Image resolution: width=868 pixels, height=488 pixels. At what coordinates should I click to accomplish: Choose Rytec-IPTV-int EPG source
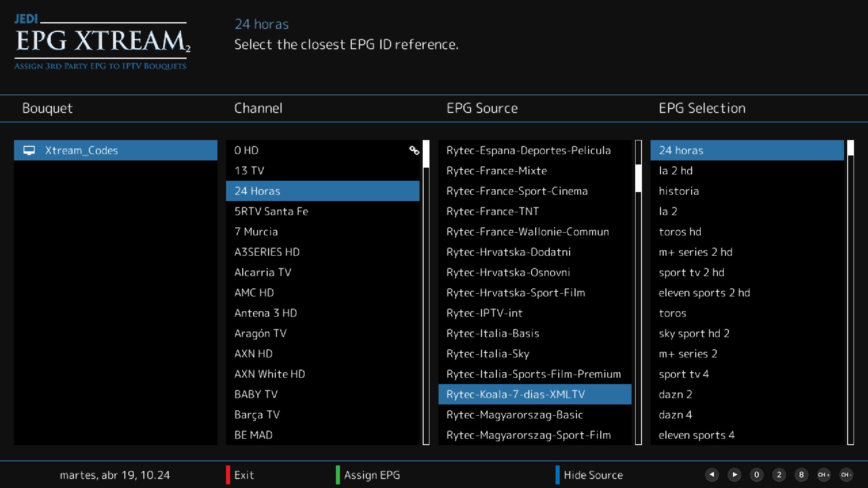(484, 313)
